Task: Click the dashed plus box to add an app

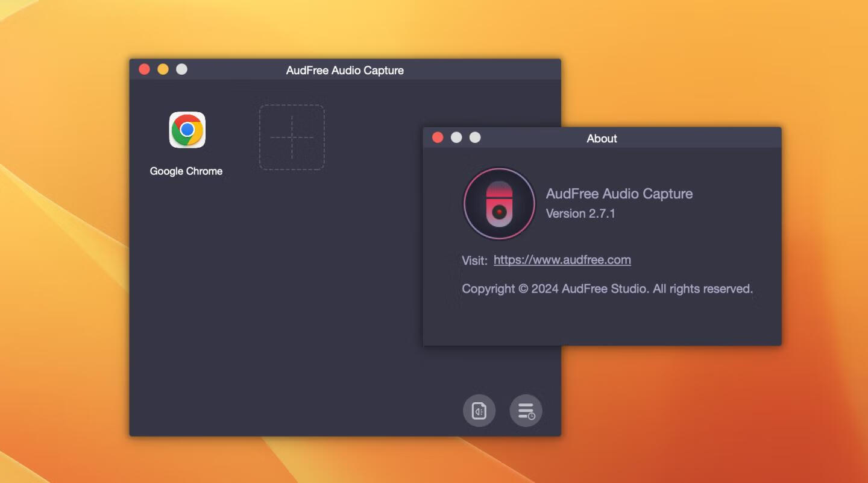Action: (292, 137)
